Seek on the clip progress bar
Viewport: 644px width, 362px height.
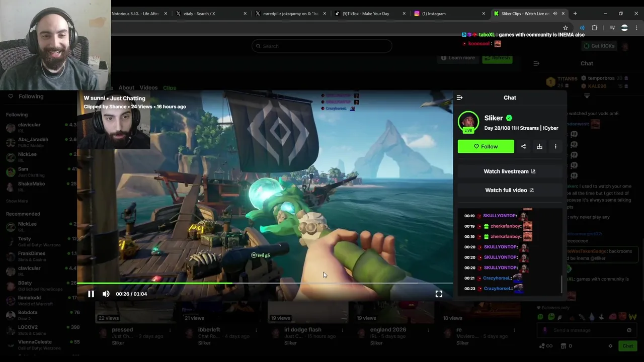click(x=265, y=284)
